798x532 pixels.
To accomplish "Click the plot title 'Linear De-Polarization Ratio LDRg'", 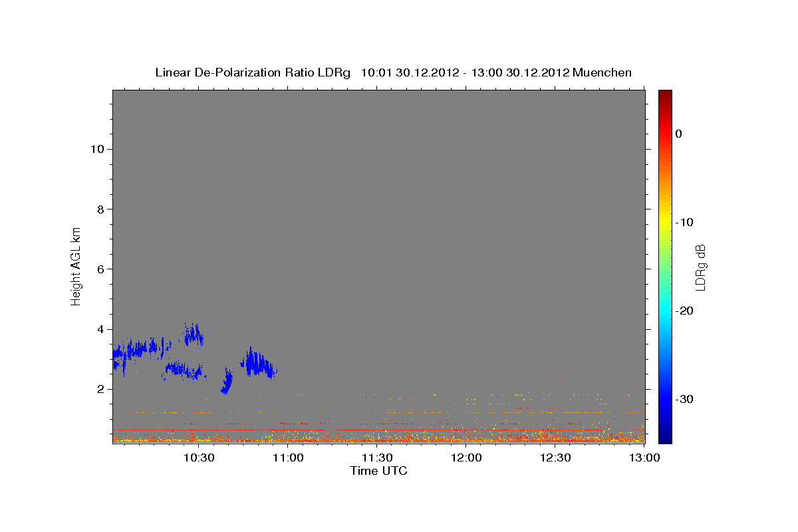I will pyautogui.click(x=253, y=72).
